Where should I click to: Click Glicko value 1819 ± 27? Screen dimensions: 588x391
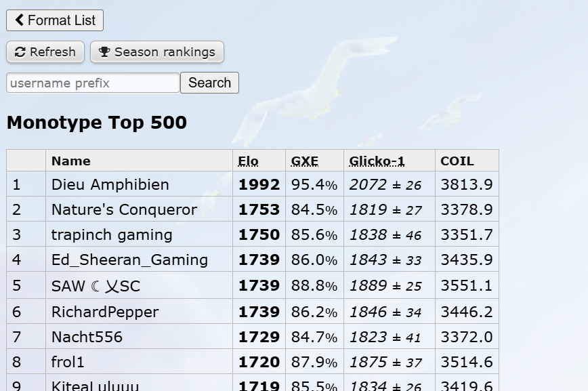coord(385,210)
